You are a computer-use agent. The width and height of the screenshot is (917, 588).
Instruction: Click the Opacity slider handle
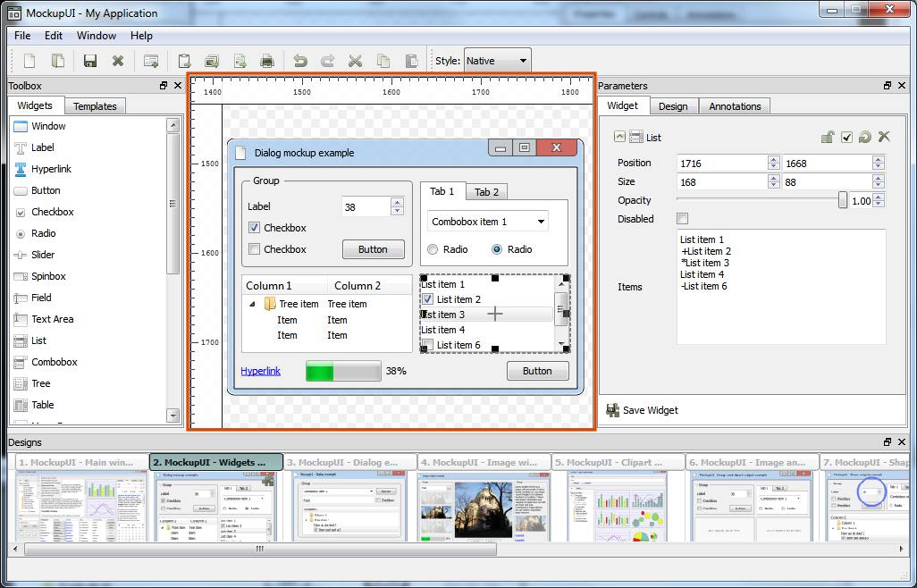[842, 200]
